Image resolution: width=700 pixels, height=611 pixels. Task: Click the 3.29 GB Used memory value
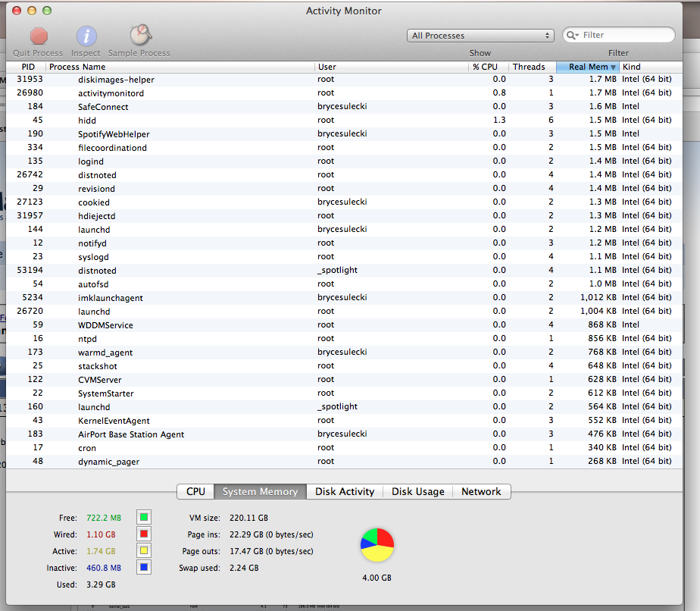pos(101,584)
